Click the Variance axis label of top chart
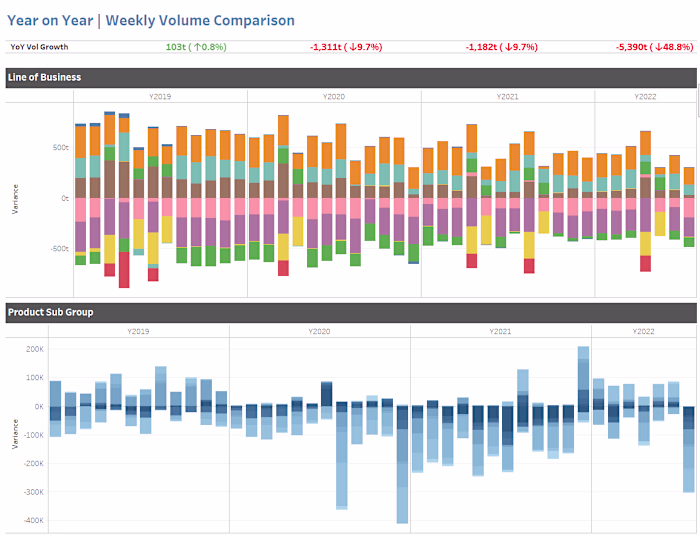 click(x=15, y=199)
